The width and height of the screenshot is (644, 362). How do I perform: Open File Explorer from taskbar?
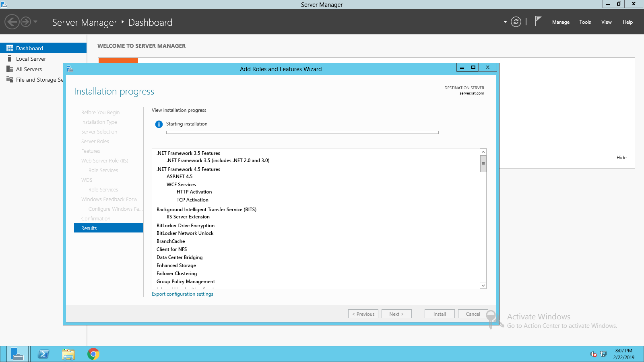tap(68, 354)
